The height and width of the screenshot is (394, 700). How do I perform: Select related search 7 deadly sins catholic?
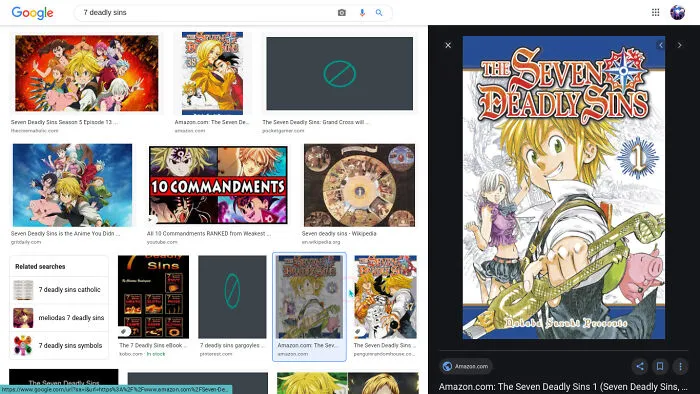59,290
